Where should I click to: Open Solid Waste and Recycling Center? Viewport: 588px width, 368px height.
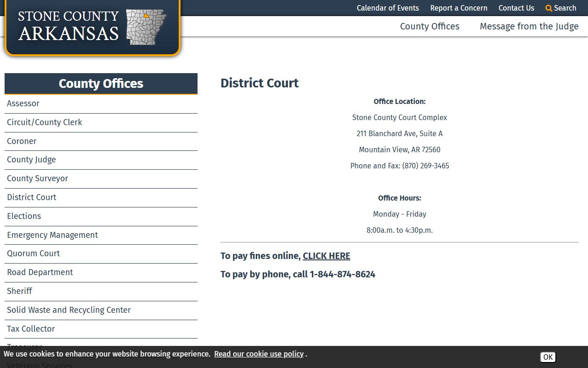(101, 310)
